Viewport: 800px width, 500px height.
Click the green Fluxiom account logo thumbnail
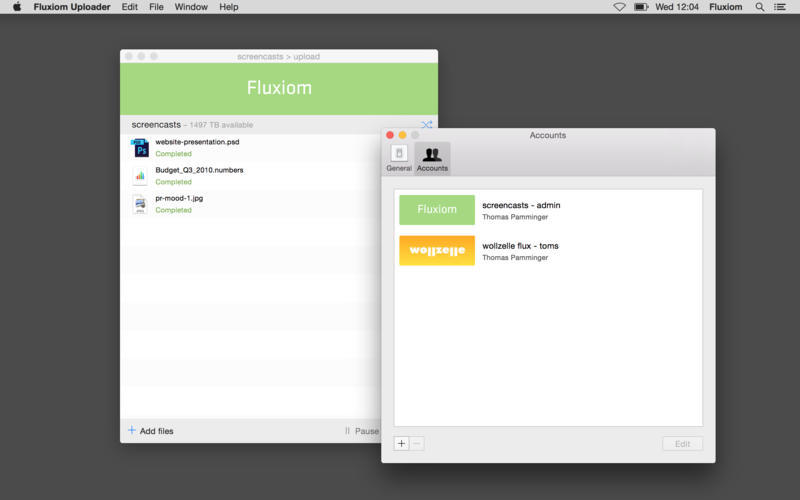click(437, 210)
